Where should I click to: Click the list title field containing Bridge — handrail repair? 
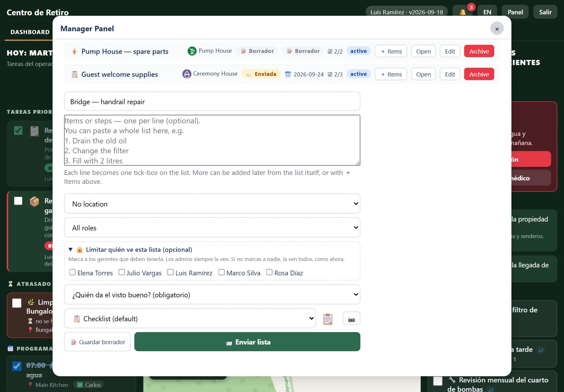pyautogui.click(x=212, y=102)
